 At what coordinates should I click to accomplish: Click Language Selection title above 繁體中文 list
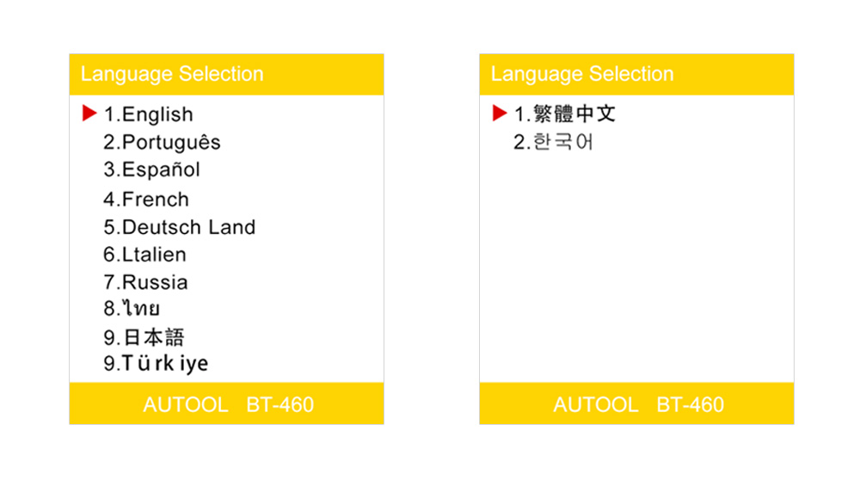coord(582,74)
